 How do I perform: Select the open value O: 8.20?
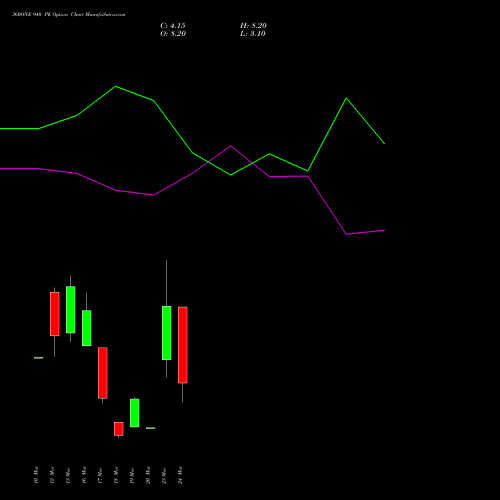173,34
